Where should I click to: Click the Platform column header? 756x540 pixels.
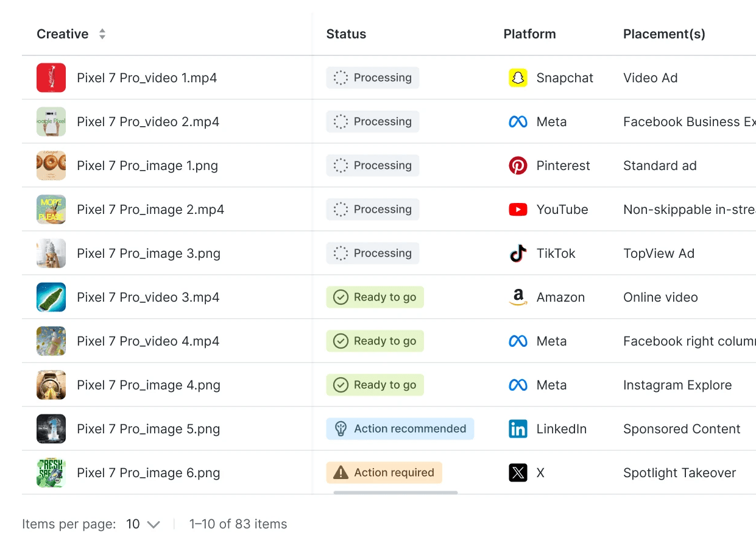[529, 34]
